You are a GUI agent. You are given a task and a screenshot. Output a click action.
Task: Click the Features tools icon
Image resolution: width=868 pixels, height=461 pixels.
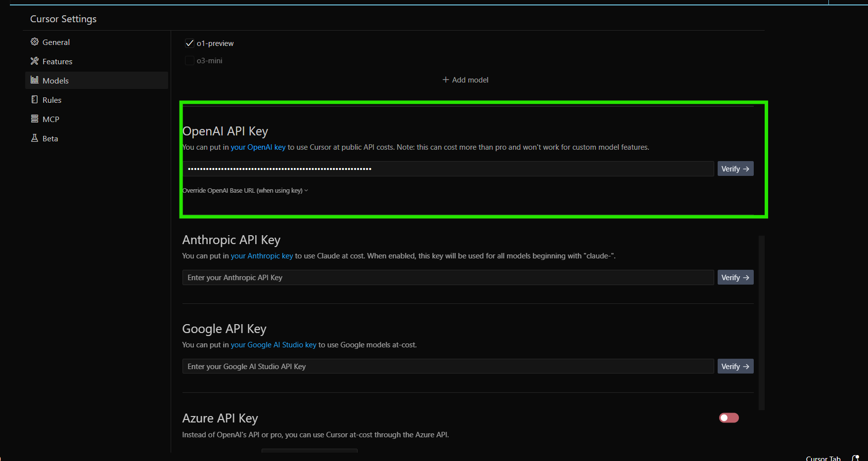coord(35,61)
